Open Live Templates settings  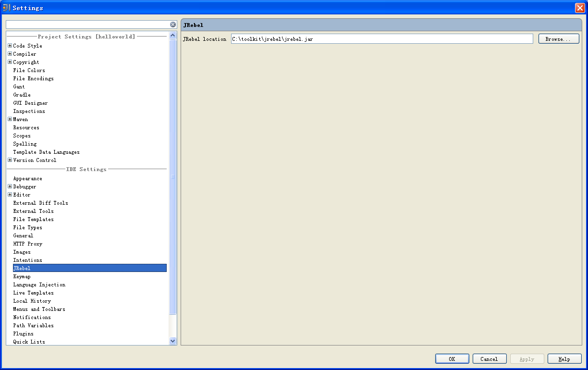[34, 293]
